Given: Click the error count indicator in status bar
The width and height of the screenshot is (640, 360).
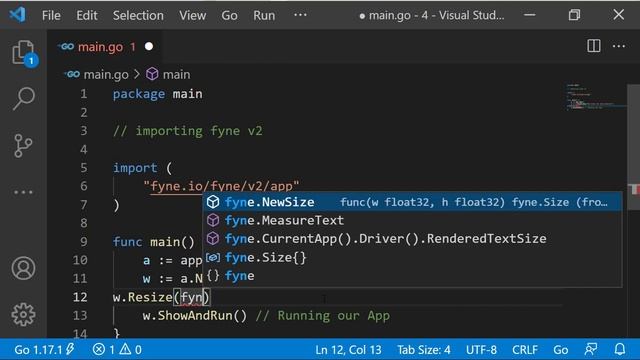Looking at the screenshot, I should (103, 350).
